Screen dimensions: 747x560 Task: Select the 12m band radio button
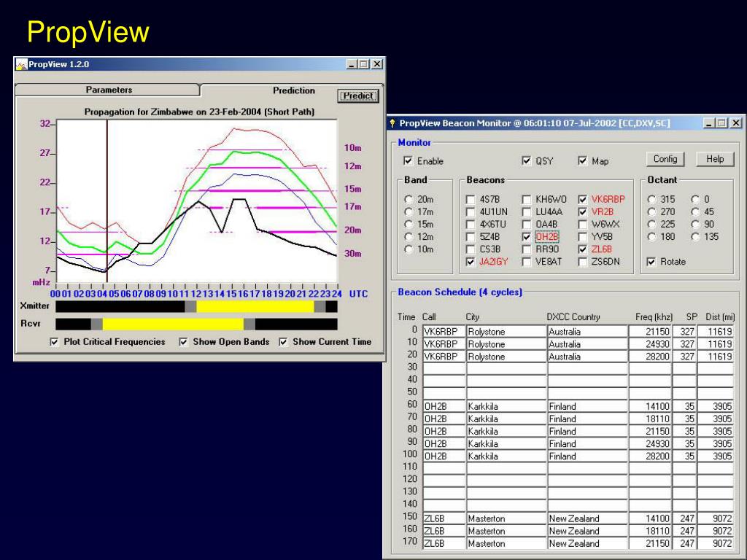coord(409,237)
